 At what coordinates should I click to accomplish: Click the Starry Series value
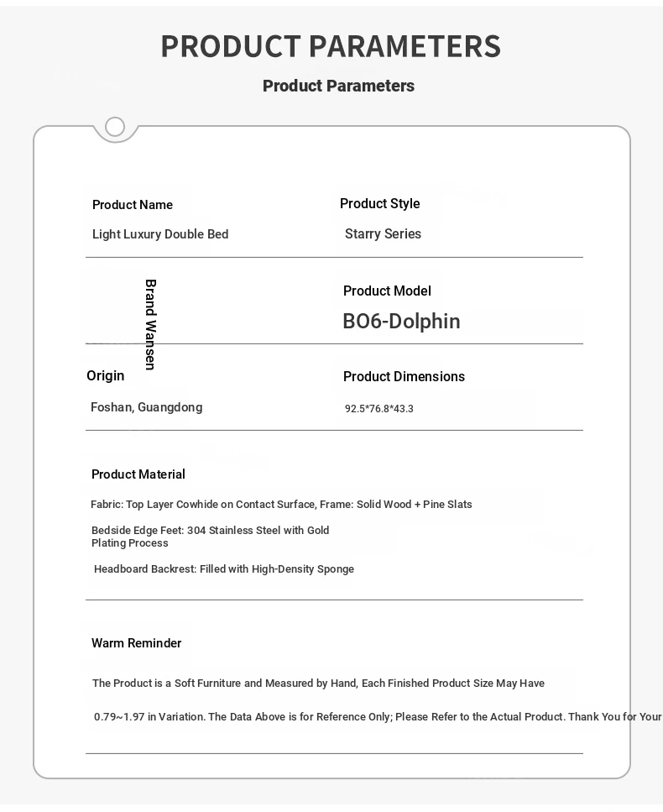coord(383,233)
